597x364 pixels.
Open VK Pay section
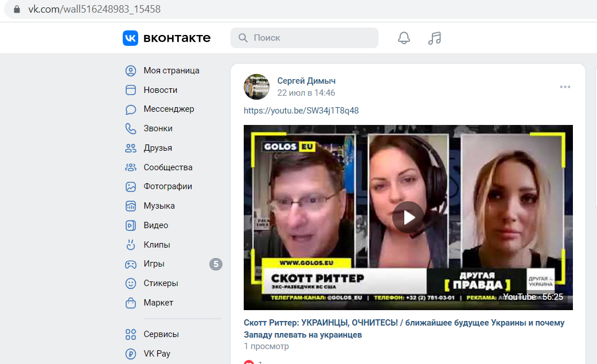pyautogui.click(x=157, y=354)
